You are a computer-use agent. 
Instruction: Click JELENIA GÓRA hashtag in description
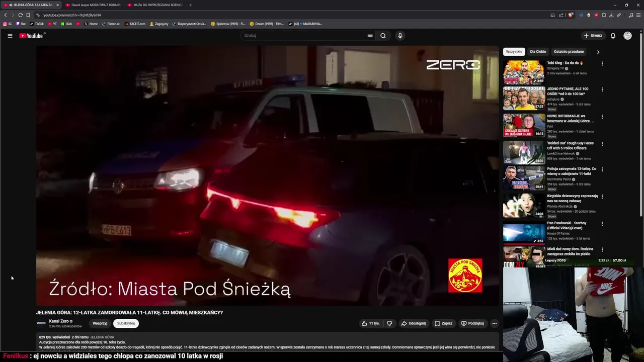click(102, 337)
